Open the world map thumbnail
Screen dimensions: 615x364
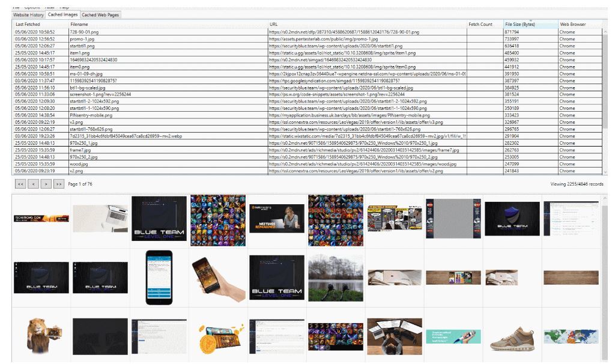click(571, 336)
